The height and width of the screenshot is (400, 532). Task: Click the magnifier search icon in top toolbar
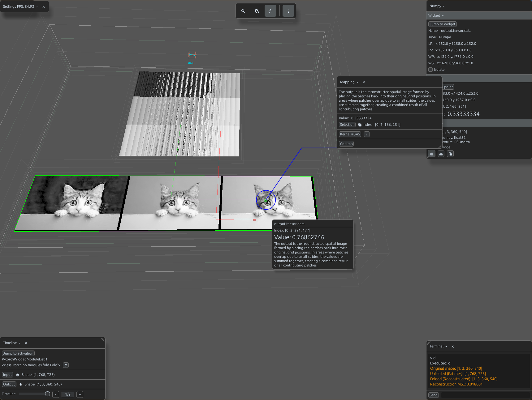(x=243, y=11)
